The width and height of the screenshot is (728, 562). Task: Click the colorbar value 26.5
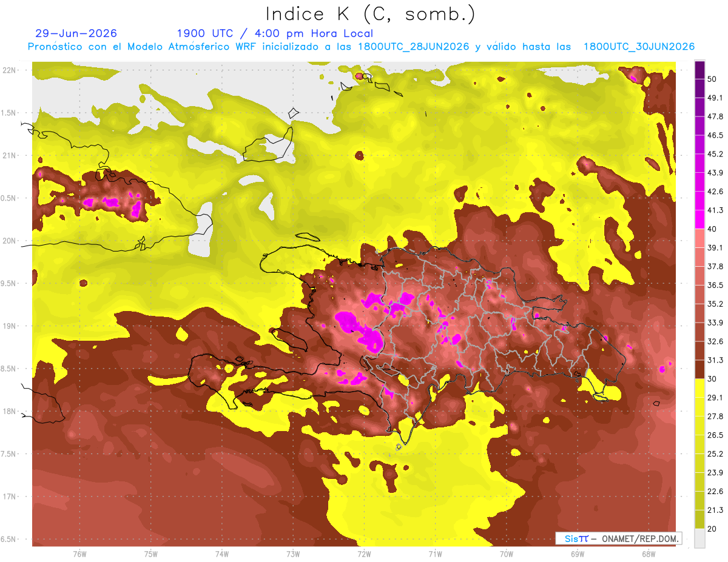click(x=715, y=435)
